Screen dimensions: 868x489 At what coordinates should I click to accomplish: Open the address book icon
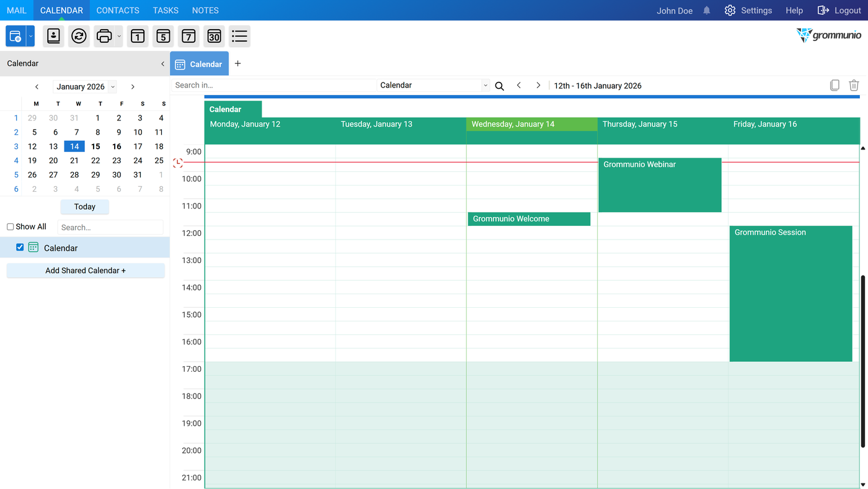[54, 37]
